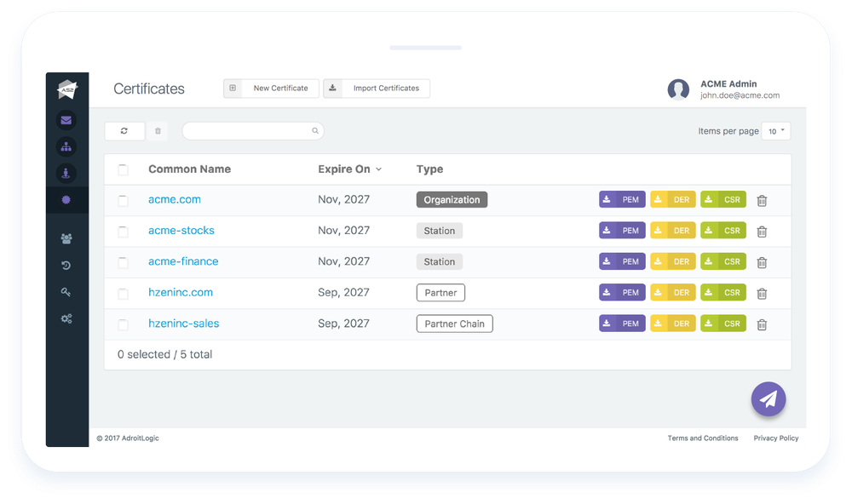Download CSR for acme-finance
The height and width of the screenshot is (504, 852).
pos(723,261)
